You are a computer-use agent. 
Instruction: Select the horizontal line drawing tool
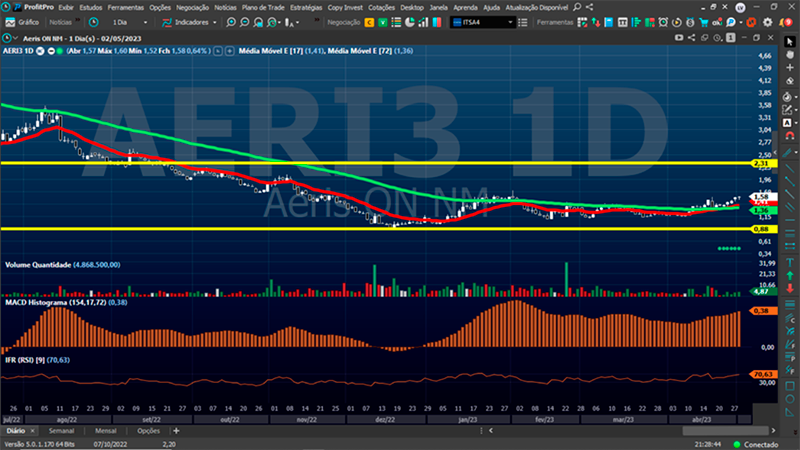(x=790, y=220)
